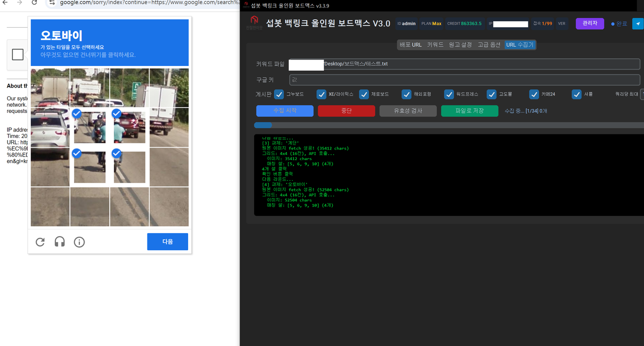The image size is (644, 346).
Task: Click the app logo beside the 섭봇 title
Action: click(254, 22)
